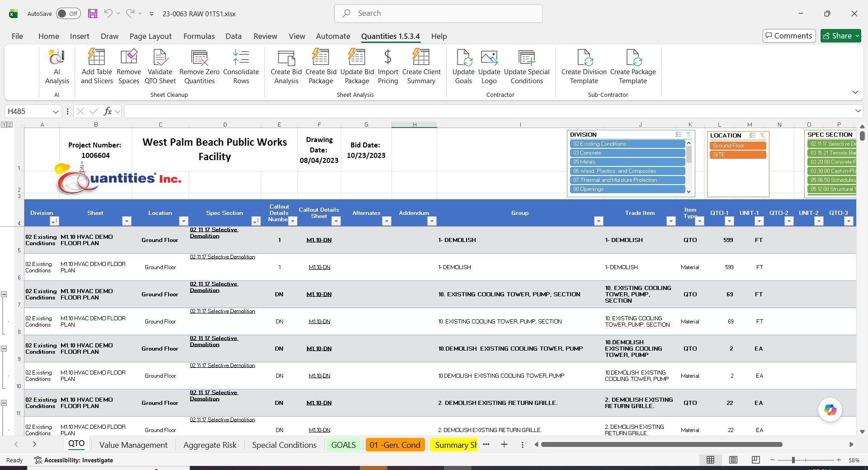The width and height of the screenshot is (868, 470).
Task: Toggle multi-select in DIVISION slicer
Action: click(678, 134)
